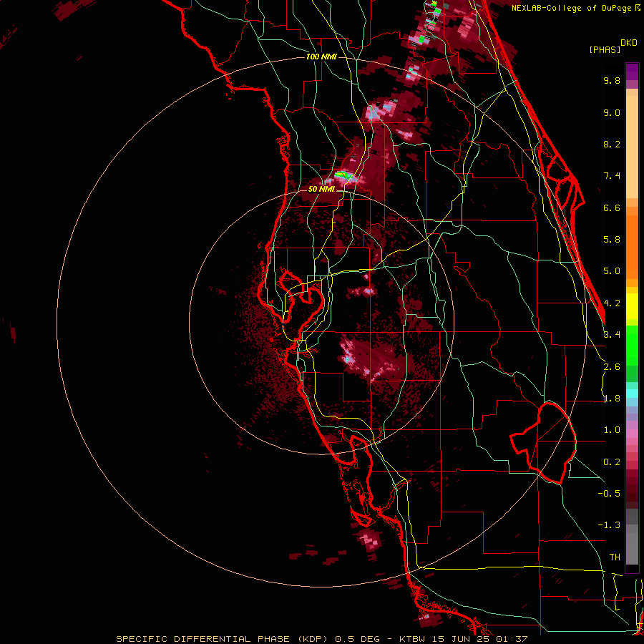Click the TH label at the scale bottom

point(615,557)
